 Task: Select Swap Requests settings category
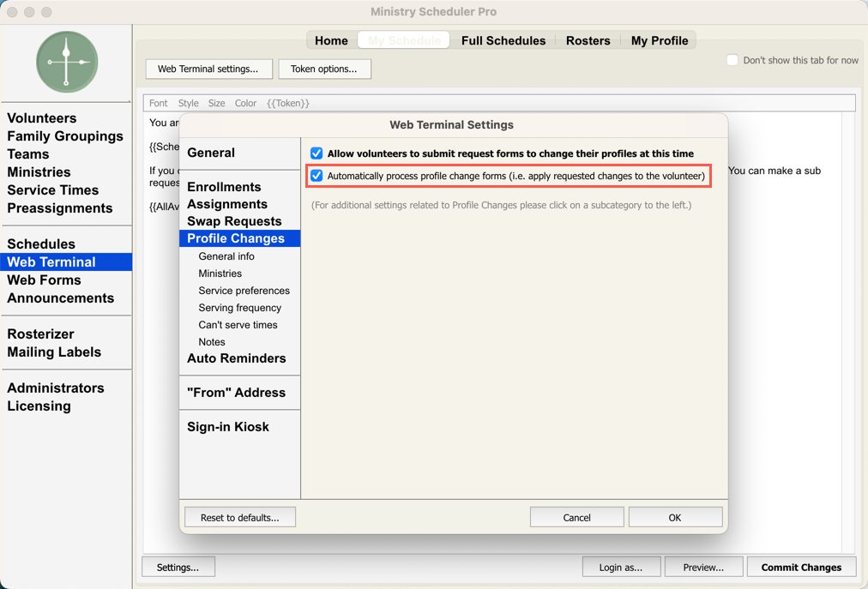click(x=239, y=221)
